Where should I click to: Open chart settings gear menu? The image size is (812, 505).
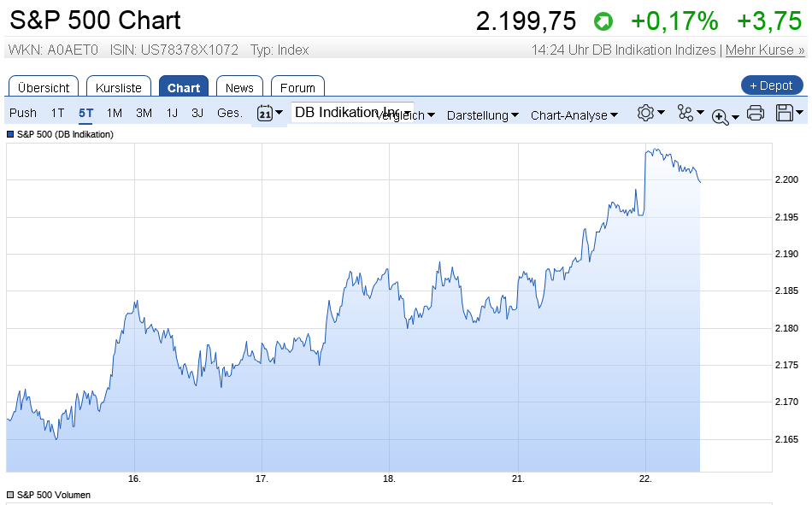point(646,113)
